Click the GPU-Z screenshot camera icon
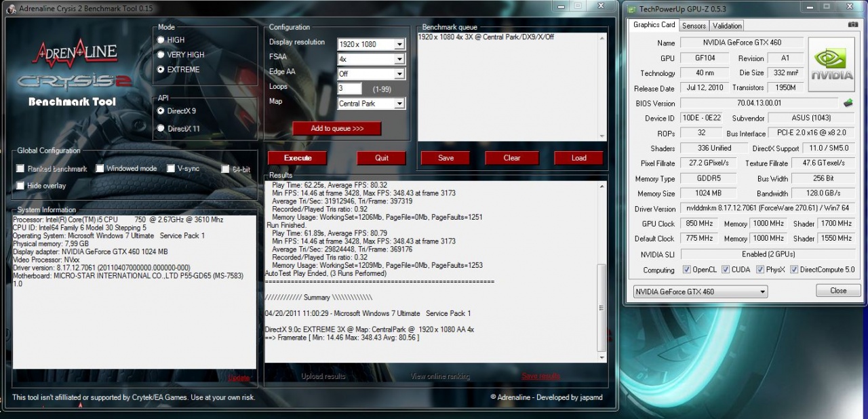868x419 pixels. point(852,24)
